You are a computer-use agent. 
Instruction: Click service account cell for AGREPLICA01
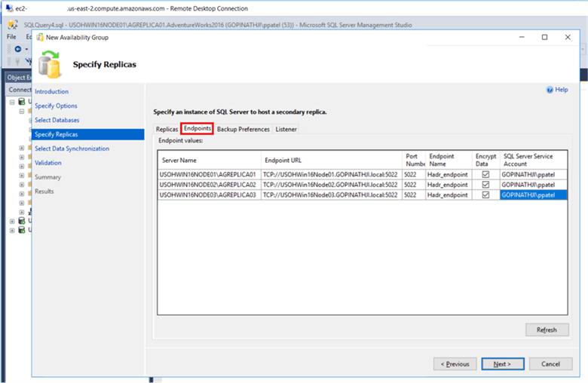point(533,174)
